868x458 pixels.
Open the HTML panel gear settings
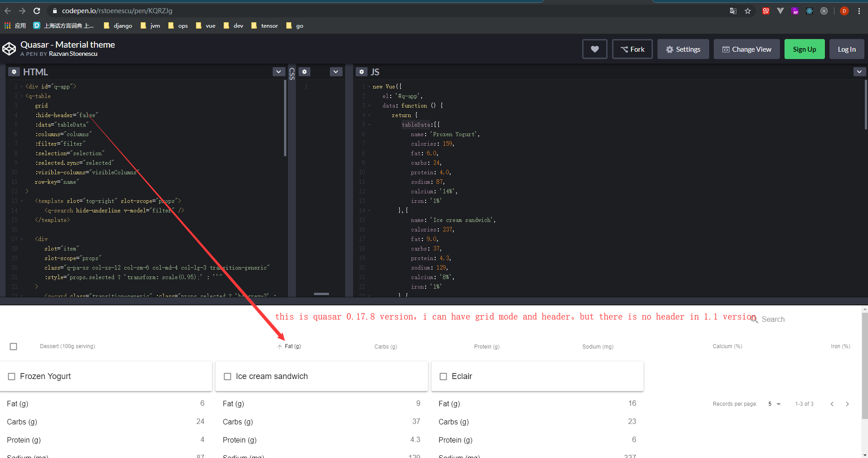(x=14, y=72)
